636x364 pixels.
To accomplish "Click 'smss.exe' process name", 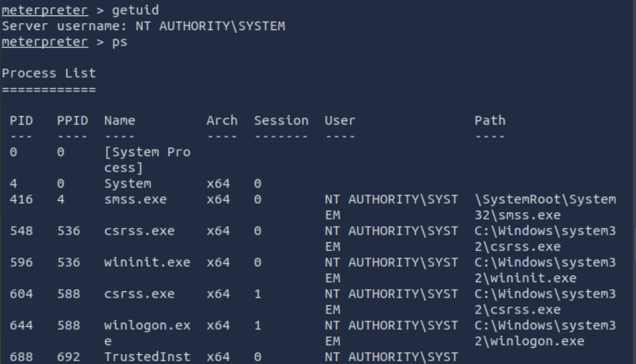I will [135, 199].
